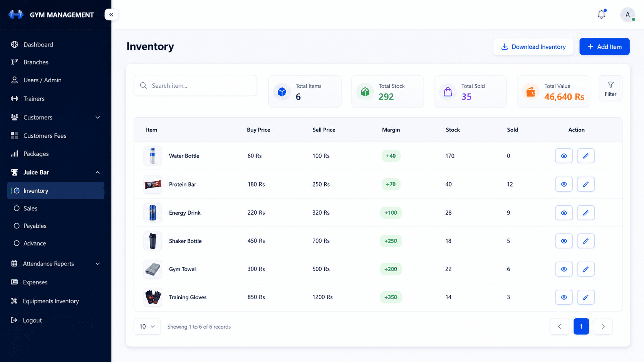
Task: Select page 1 pagination button
Action: pos(581,327)
